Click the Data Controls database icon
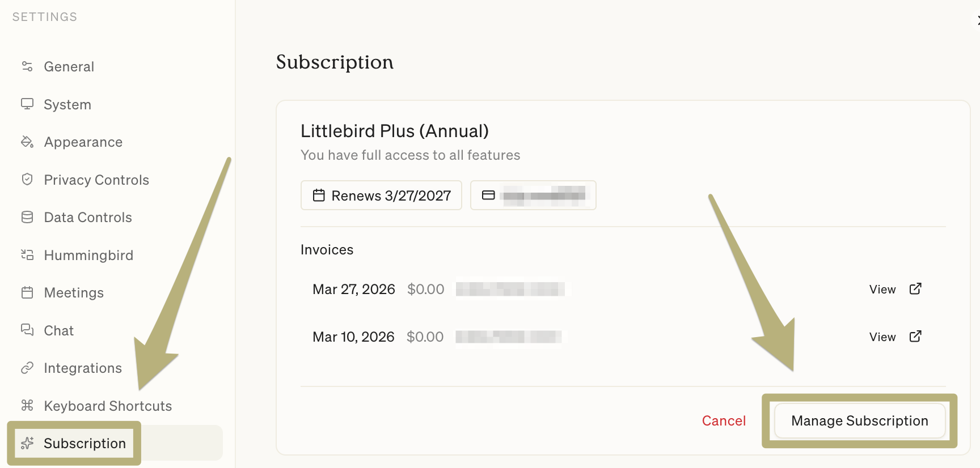 pyautogui.click(x=27, y=217)
